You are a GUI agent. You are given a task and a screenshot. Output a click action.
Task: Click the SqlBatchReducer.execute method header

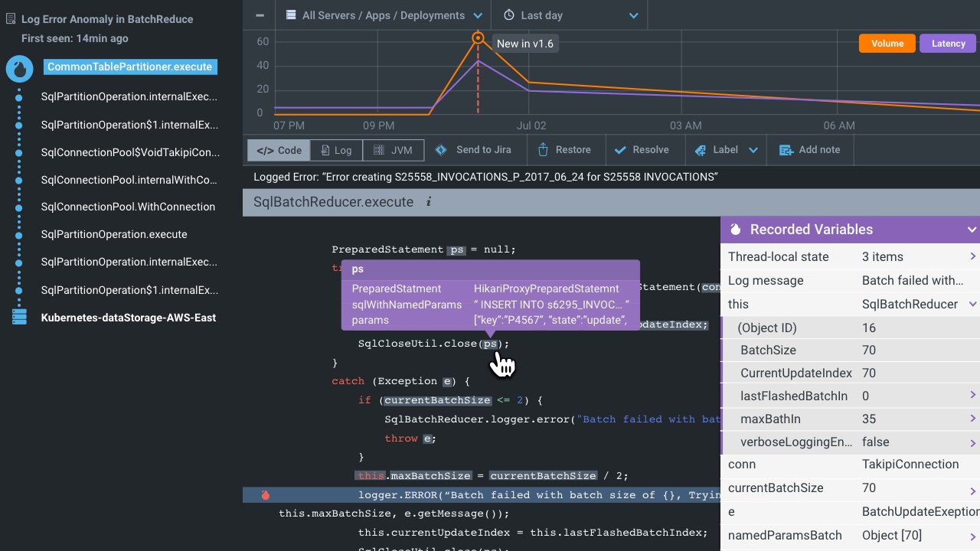click(333, 202)
